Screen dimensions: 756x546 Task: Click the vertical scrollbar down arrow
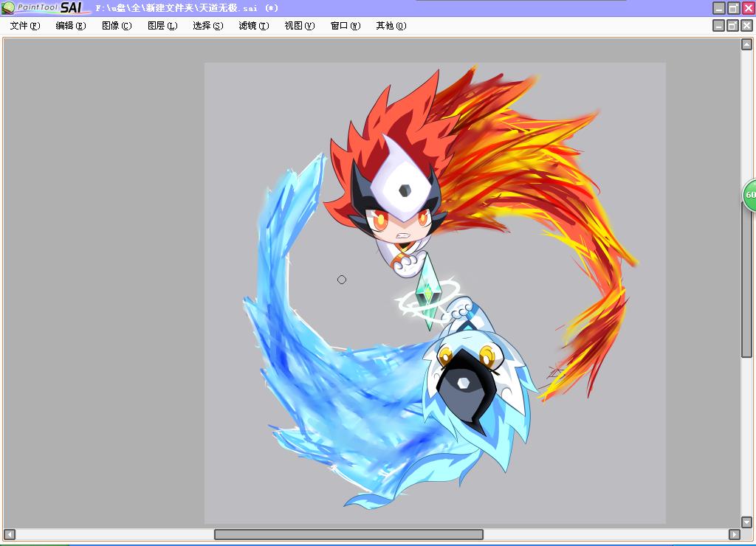coord(746,522)
